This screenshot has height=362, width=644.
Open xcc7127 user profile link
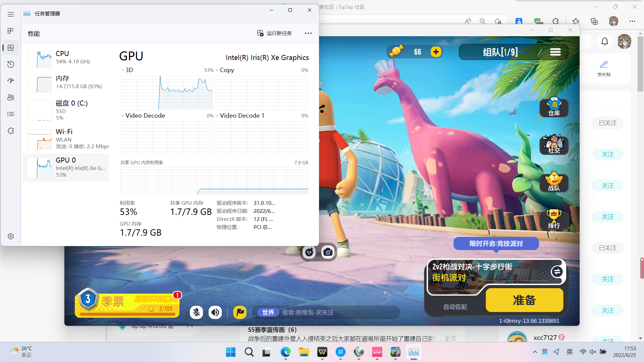(x=545, y=338)
